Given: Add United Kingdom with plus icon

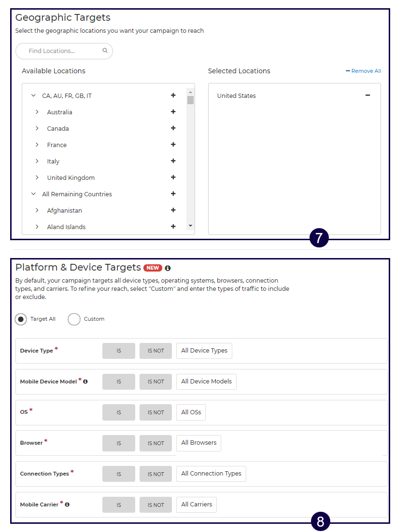Looking at the screenshot, I should coord(173,177).
